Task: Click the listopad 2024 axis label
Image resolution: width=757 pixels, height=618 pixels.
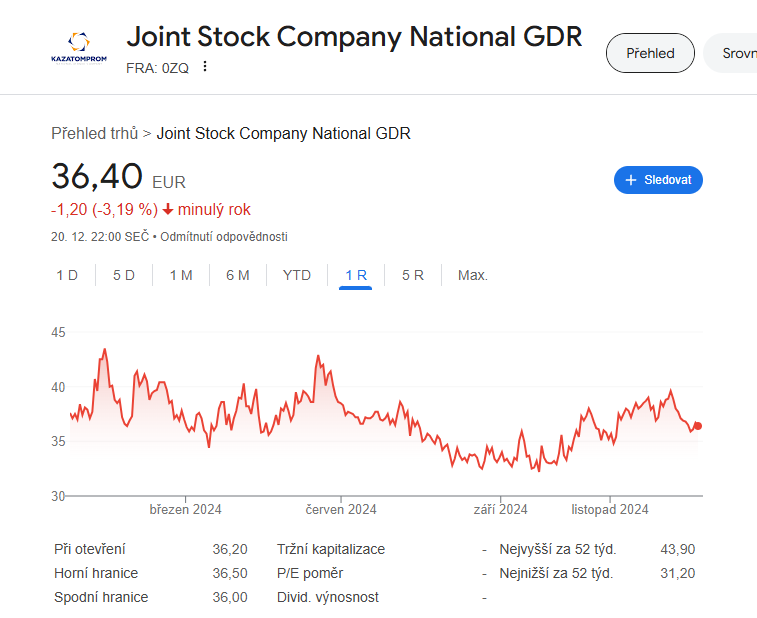Action: [x=610, y=509]
